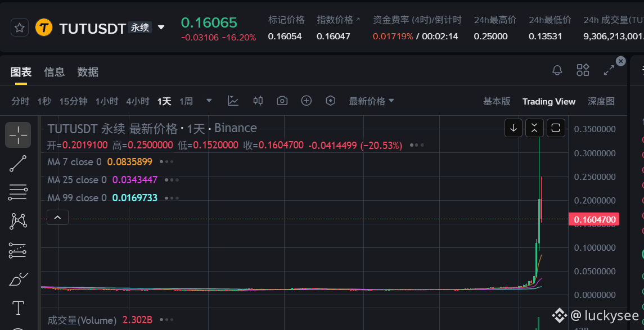This screenshot has width=644, height=330.
Task: Switch to the 深度图 depth chart
Action: [x=601, y=101]
